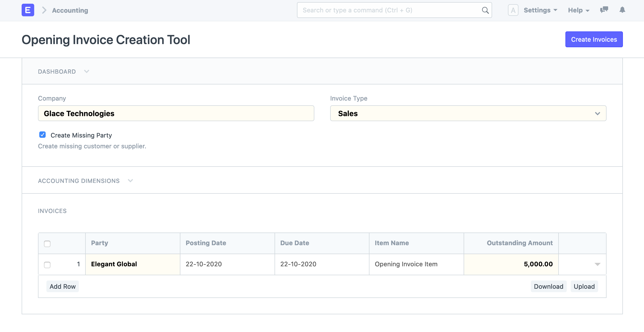644x332 pixels.
Task: Click Add Row to insert an invoice line
Action: click(63, 286)
